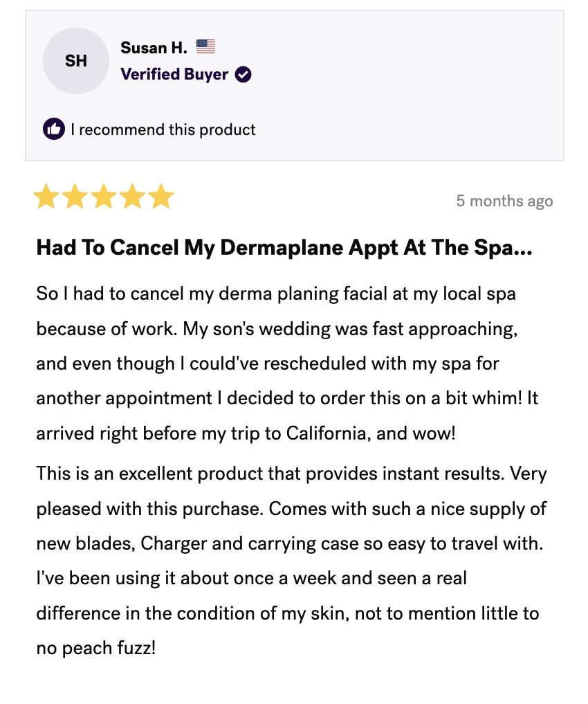Click the line mentioning trip to California
The image size is (588, 704).
[246, 434]
